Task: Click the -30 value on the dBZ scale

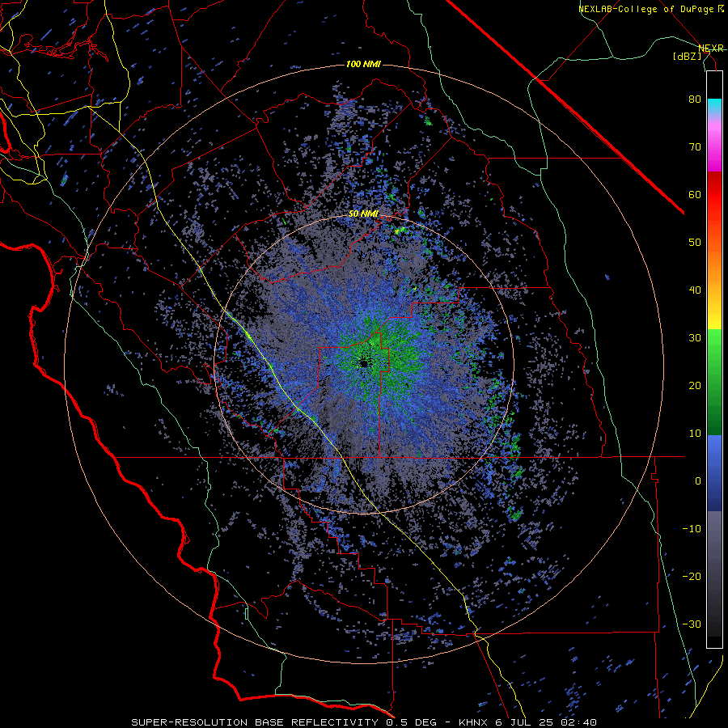Action: 692,624
